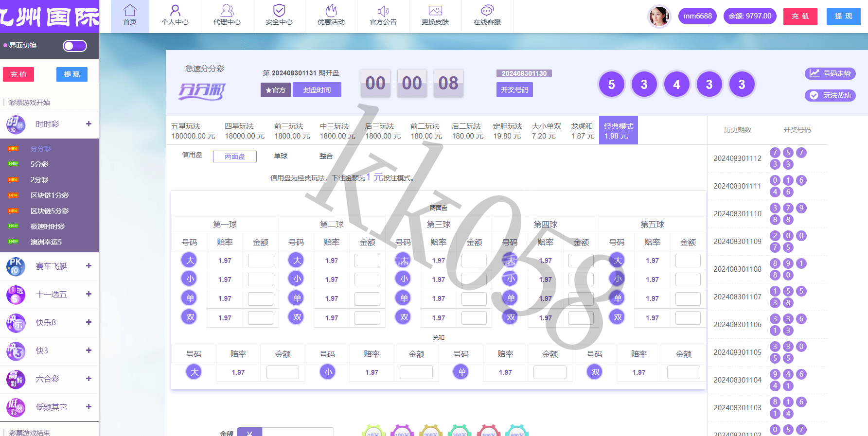Click the 时时彩 game icon
The height and width of the screenshot is (436, 868).
16,124
